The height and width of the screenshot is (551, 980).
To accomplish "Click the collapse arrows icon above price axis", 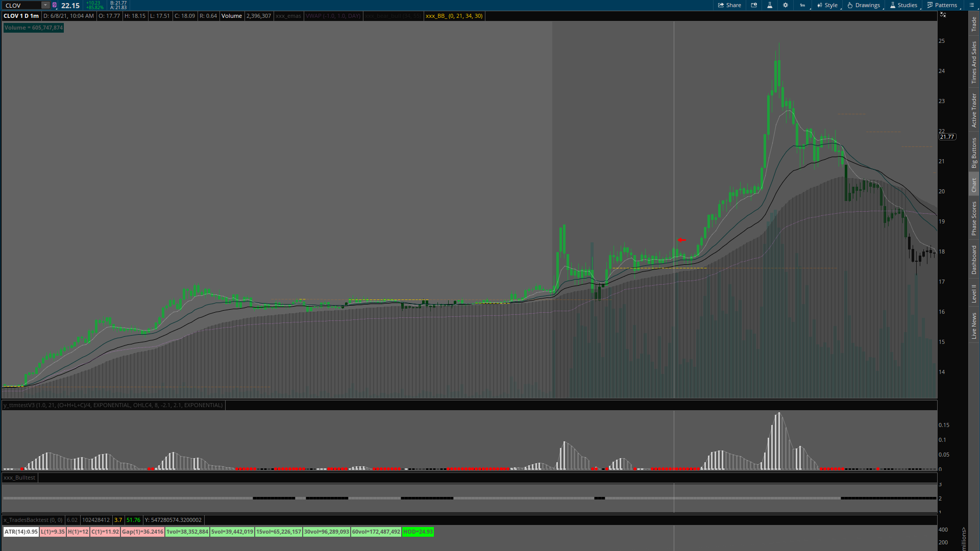I will [x=943, y=15].
